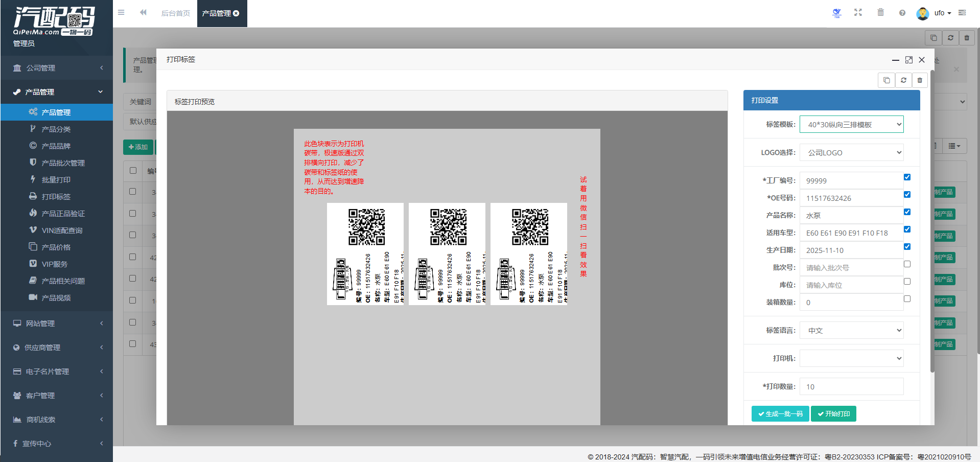Open the LOGO选择 dropdown

point(851,153)
